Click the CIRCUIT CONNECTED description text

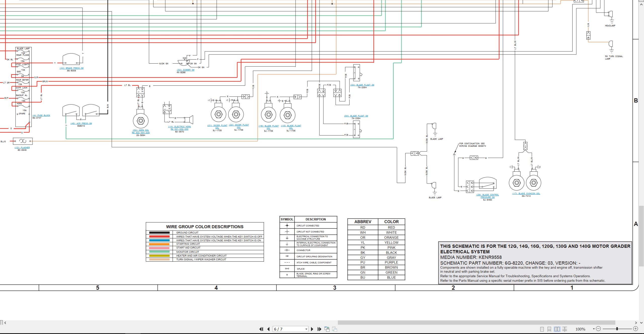[308, 226]
